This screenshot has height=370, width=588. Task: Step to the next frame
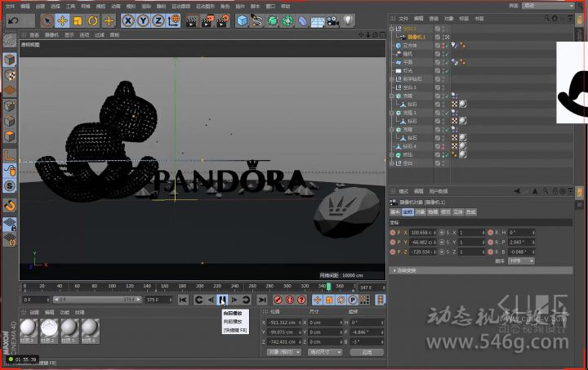click(234, 300)
